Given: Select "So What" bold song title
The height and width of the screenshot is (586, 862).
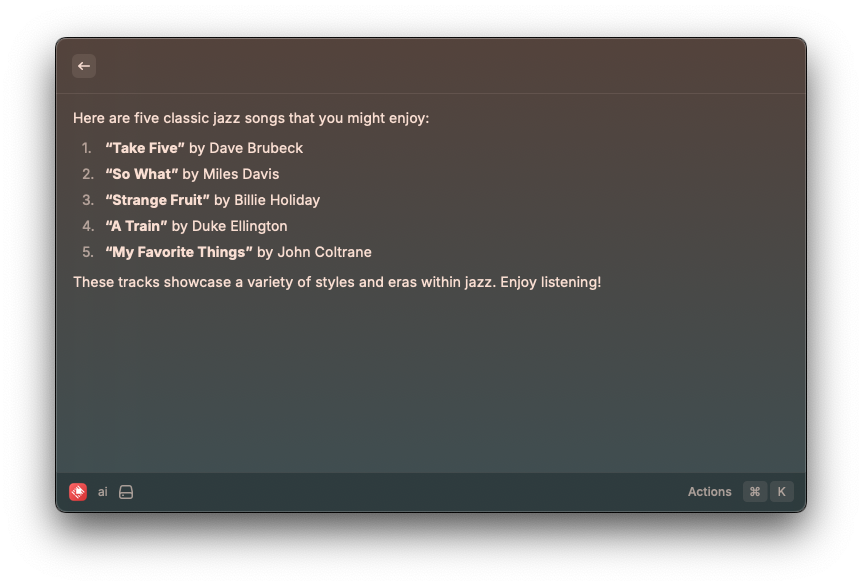Looking at the screenshot, I should 141,174.
